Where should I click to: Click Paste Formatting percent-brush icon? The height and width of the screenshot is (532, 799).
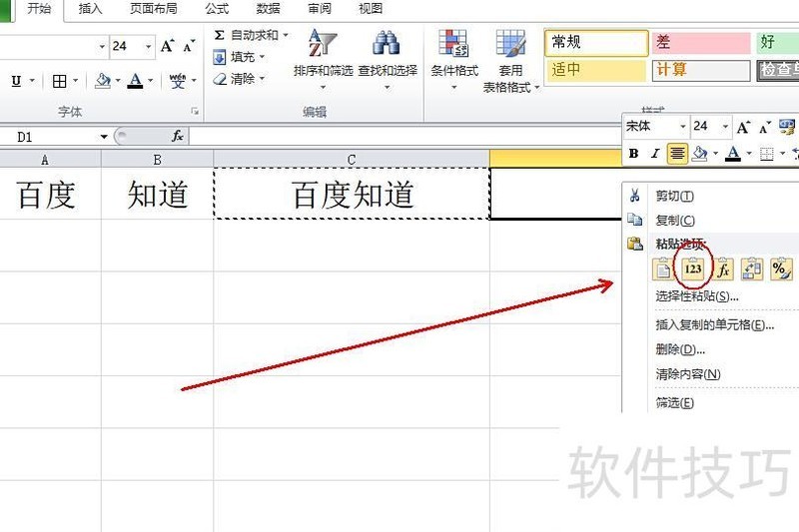tap(781, 269)
